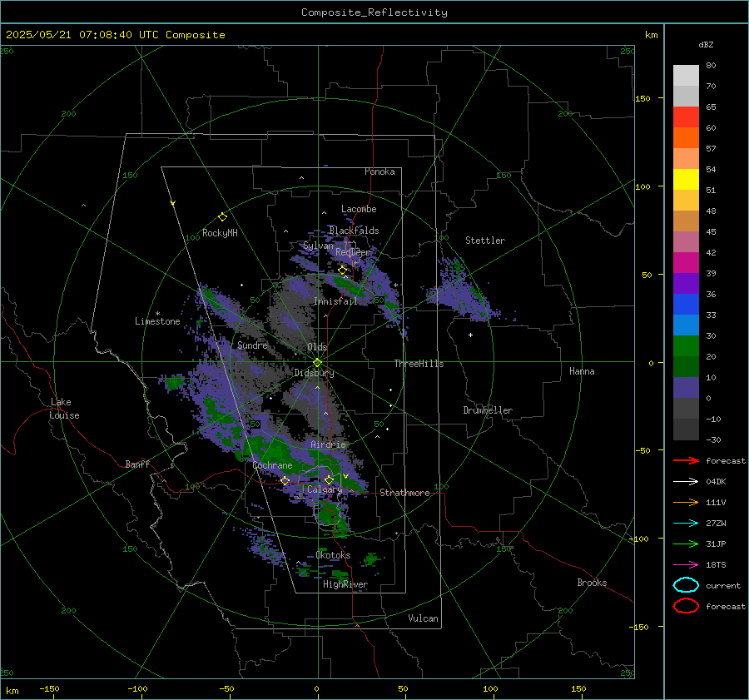Click the Composite_Reflectivity title
749x700 pixels.
[x=374, y=12]
